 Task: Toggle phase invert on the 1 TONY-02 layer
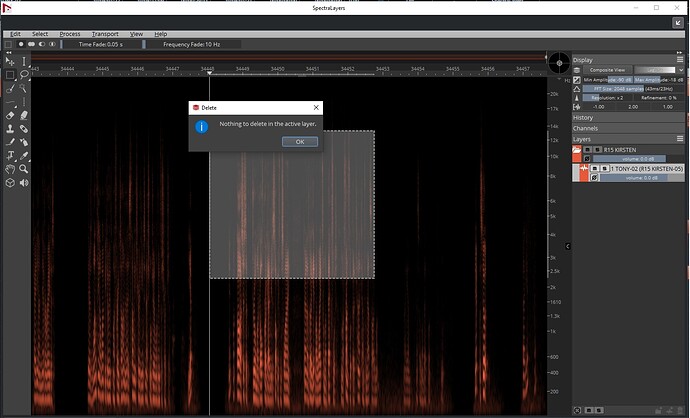pyautogui.click(x=594, y=178)
